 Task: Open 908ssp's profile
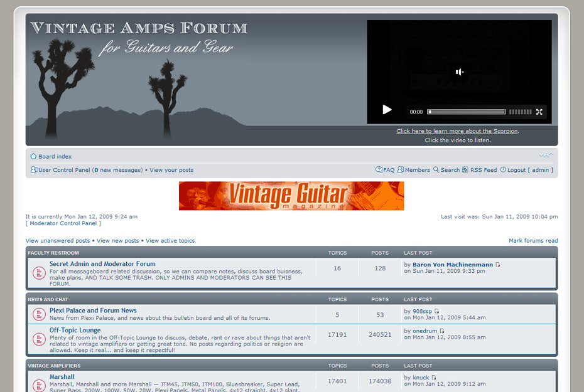pos(423,311)
